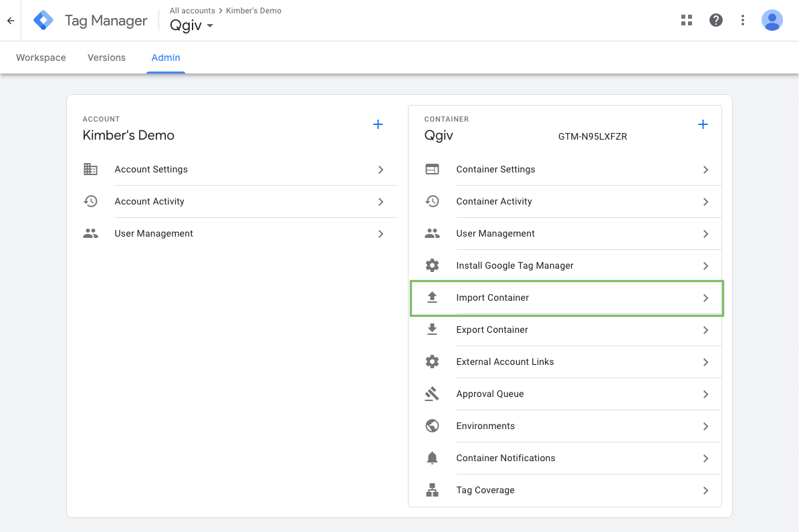Click the Account Settings building icon

91,169
